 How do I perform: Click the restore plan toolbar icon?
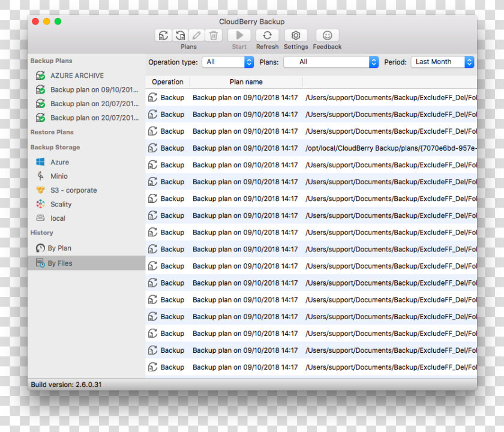pos(181,35)
